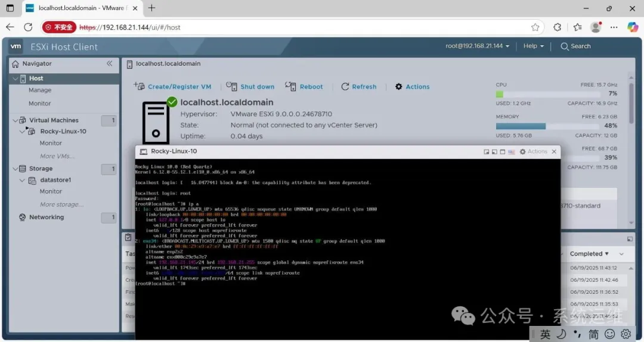The height and width of the screenshot is (342, 644).
Task: Click the datastore1 icon in the tree
Action: (x=32, y=181)
